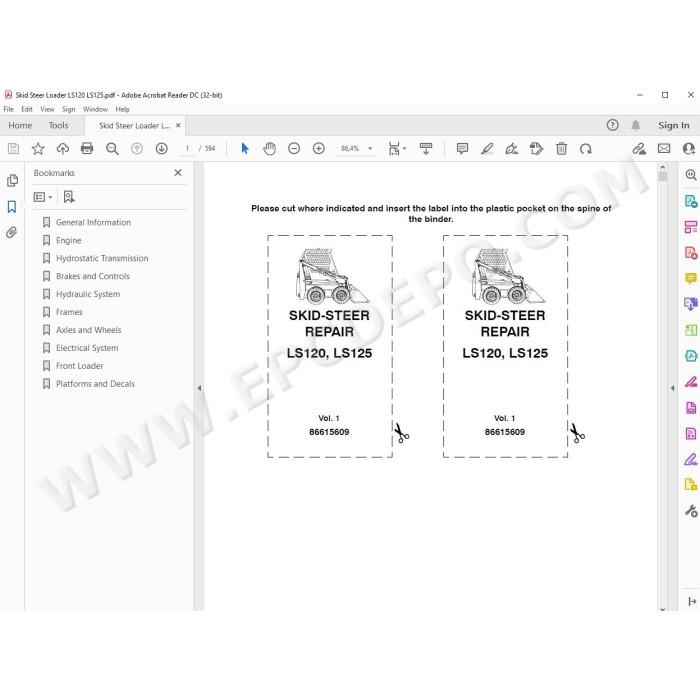
Task: Open attachments paperclip panel
Action: (x=12, y=232)
